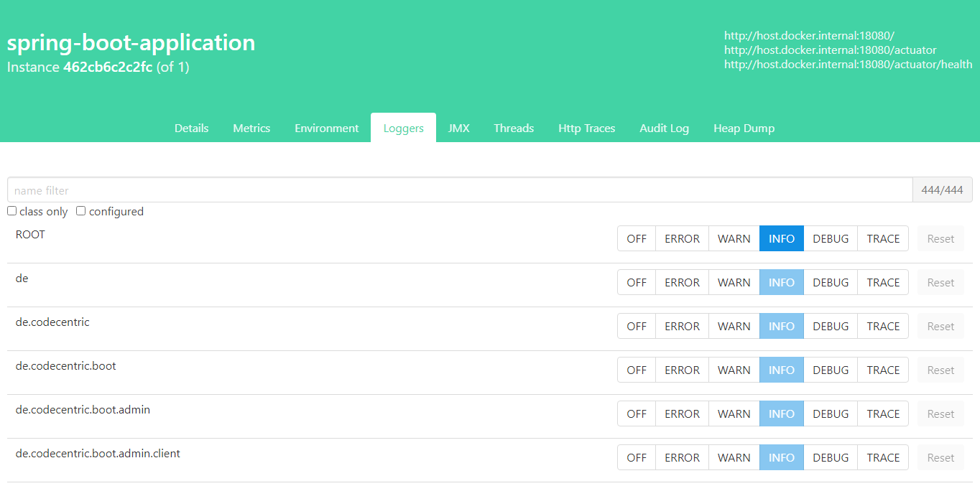Set de.codecentric.boot.admin.client logger to TRACE
Viewport: 980px width, 486px height.
click(883, 457)
